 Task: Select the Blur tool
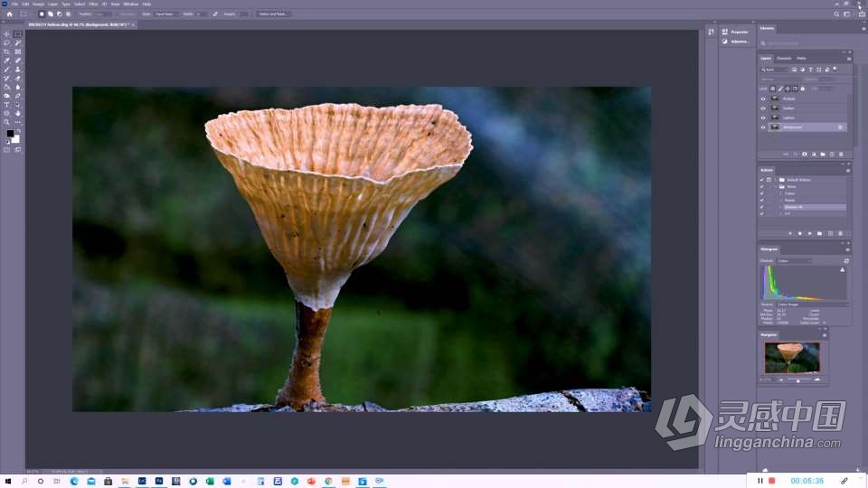[x=18, y=88]
